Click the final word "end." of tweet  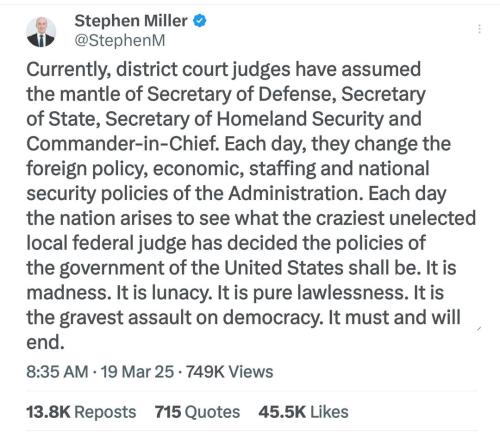click(x=45, y=342)
